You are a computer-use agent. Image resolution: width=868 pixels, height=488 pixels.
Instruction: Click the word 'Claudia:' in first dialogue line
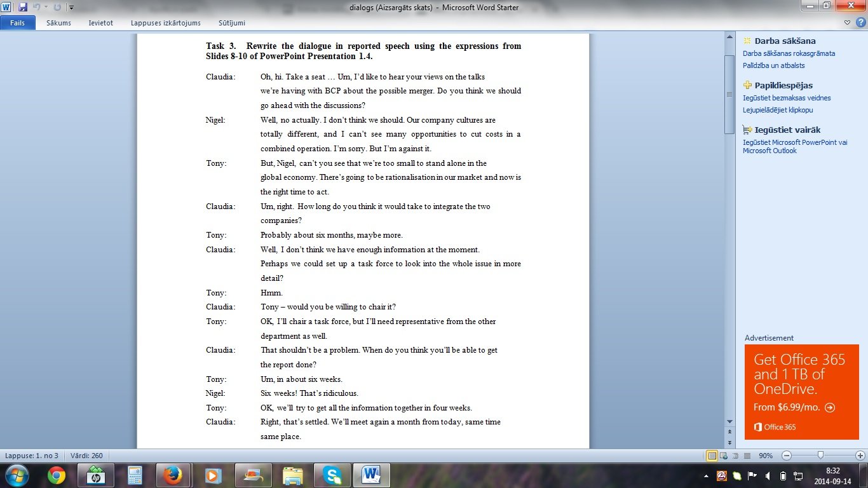220,76
